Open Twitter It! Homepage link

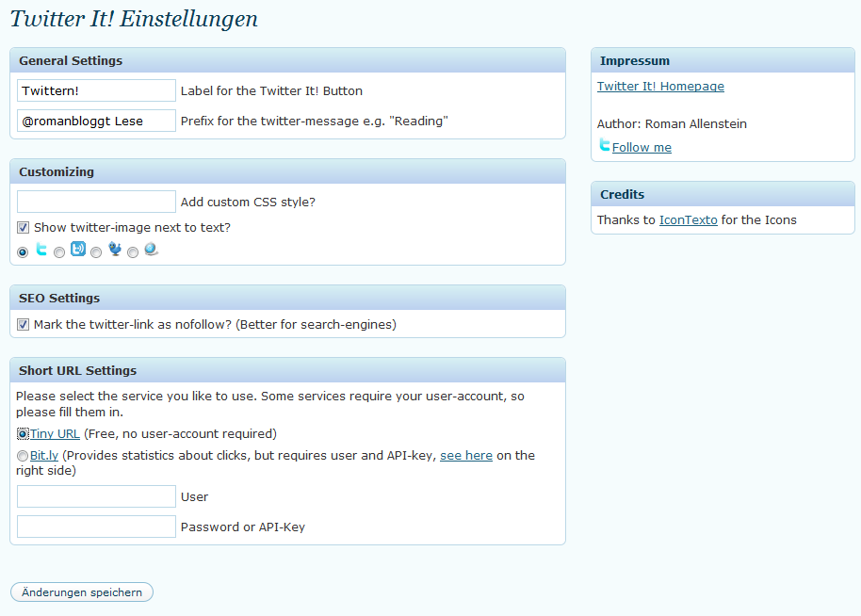pos(660,87)
